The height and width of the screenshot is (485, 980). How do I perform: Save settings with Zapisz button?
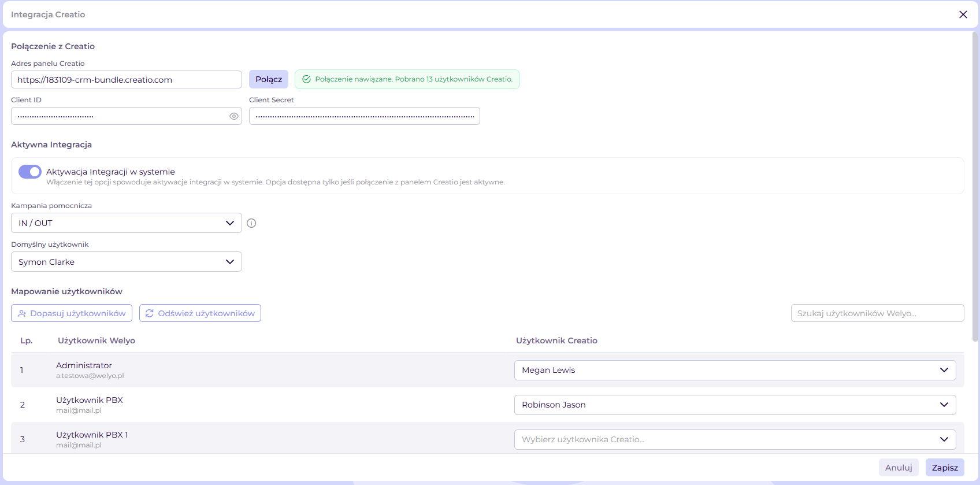[x=945, y=468]
